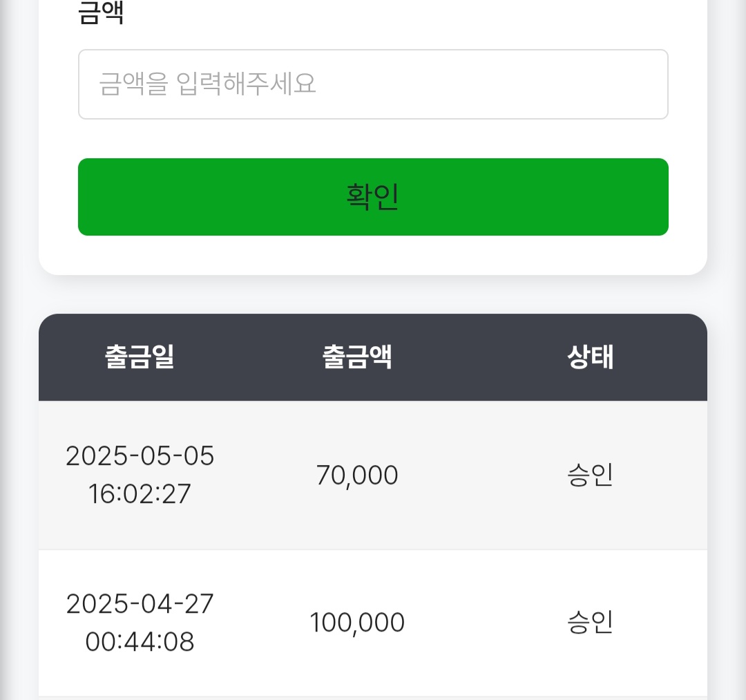The width and height of the screenshot is (746, 700).
Task: Select the 70,000 withdrawal amount
Action: coord(357,475)
